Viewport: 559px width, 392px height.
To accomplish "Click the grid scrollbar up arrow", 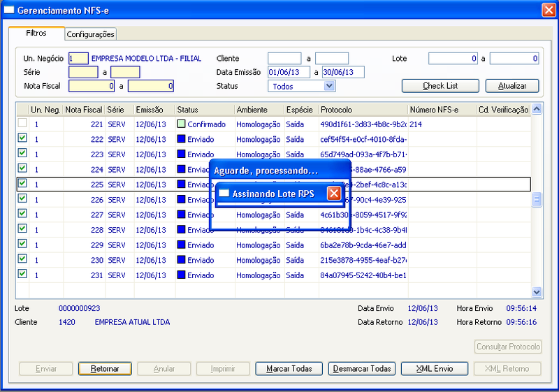I will [537, 109].
